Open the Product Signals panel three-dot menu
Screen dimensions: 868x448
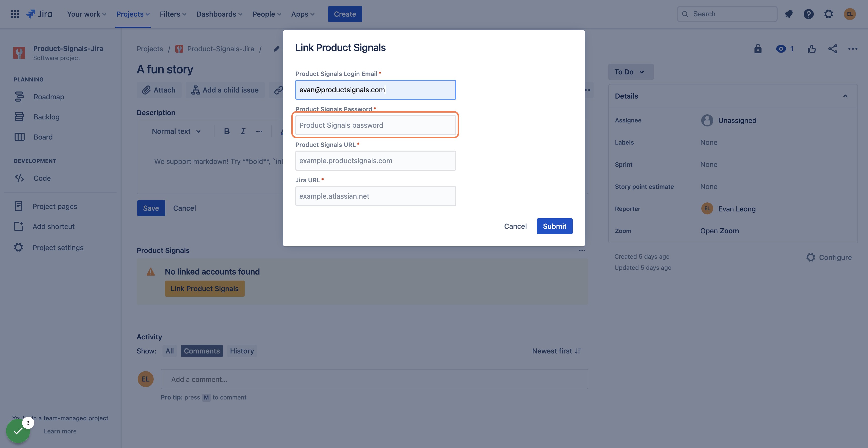[582, 250]
